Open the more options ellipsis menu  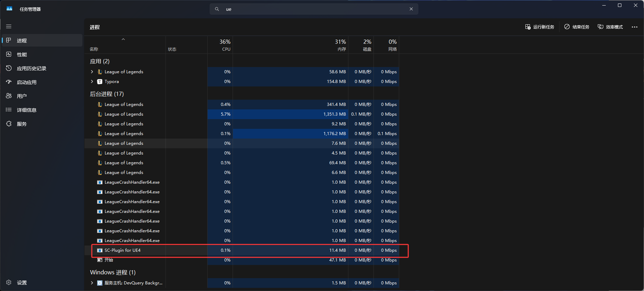pyautogui.click(x=635, y=27)
